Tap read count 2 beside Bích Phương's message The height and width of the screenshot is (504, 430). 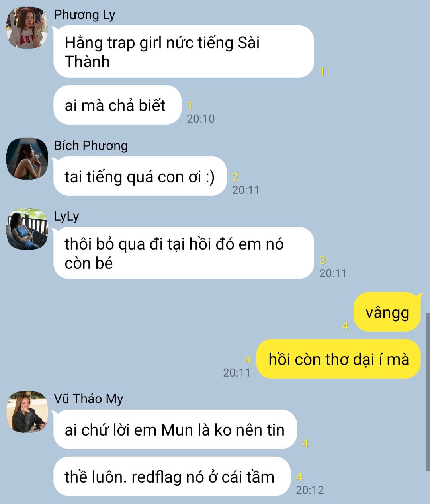235,177
